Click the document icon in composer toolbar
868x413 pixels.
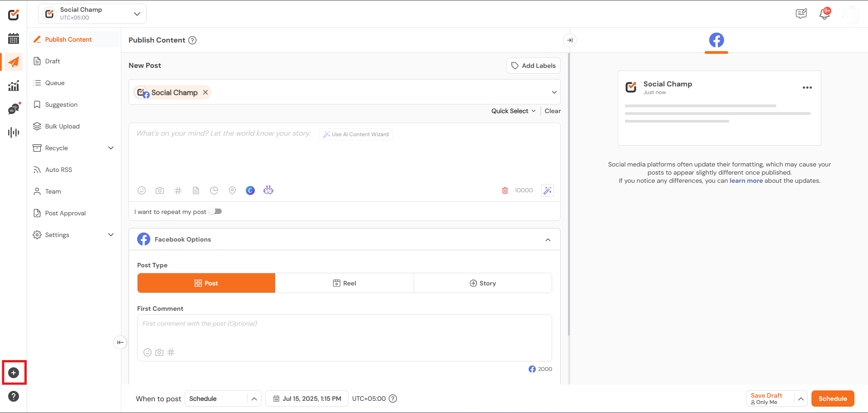[x=196, y=190]
